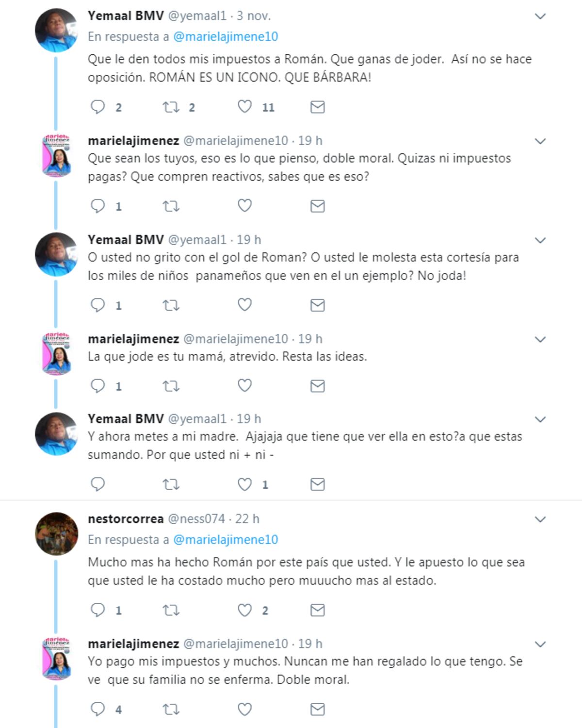Retweet marielajimenez's mamá reply
The image size is (582, 728).
[171, 385]
